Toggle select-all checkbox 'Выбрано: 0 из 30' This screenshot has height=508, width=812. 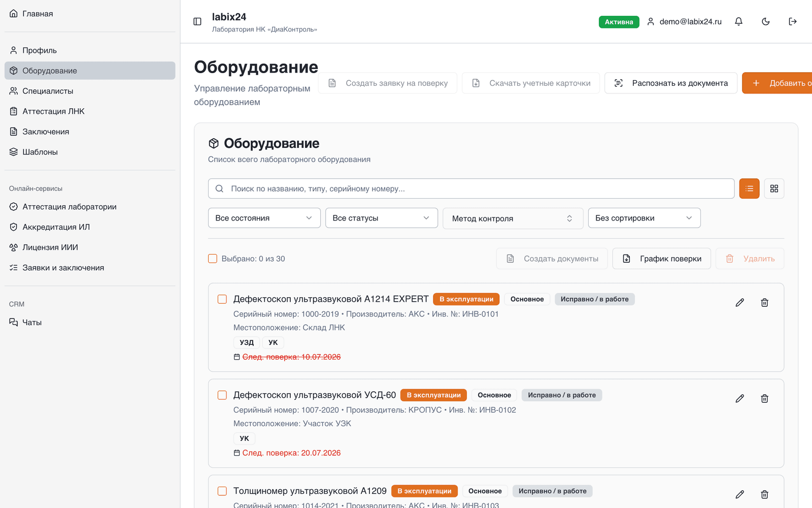click(213, 259)
